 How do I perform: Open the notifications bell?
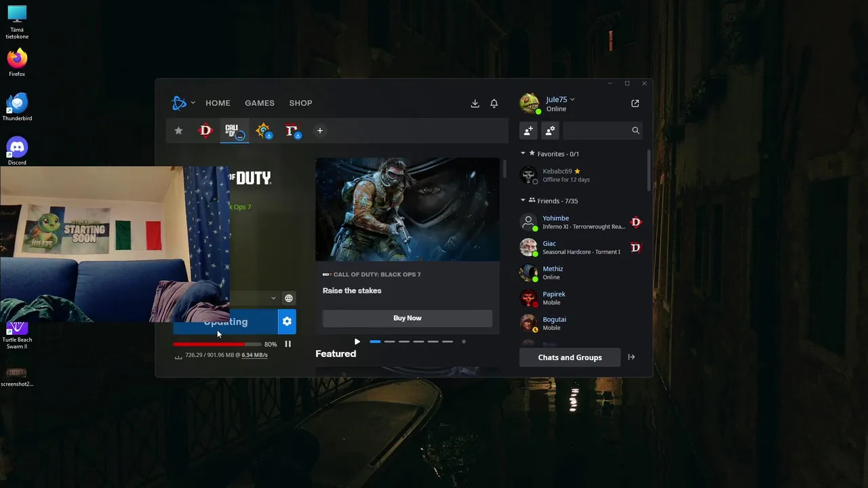point(494,103)
